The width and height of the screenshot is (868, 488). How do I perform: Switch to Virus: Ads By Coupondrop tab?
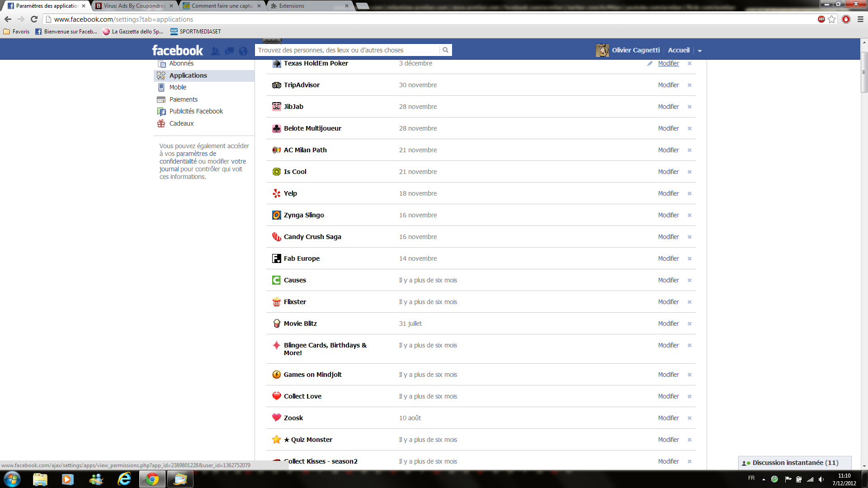tap(134, 6)
